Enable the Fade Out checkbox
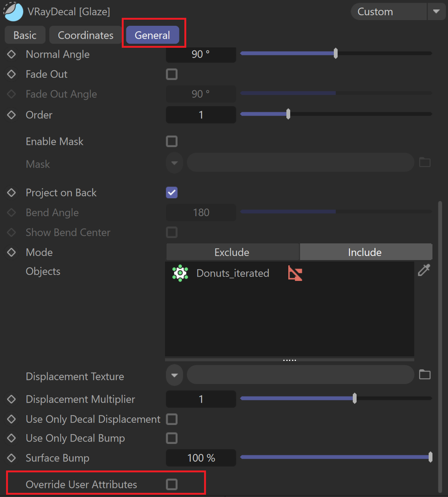 coord(172,74)
